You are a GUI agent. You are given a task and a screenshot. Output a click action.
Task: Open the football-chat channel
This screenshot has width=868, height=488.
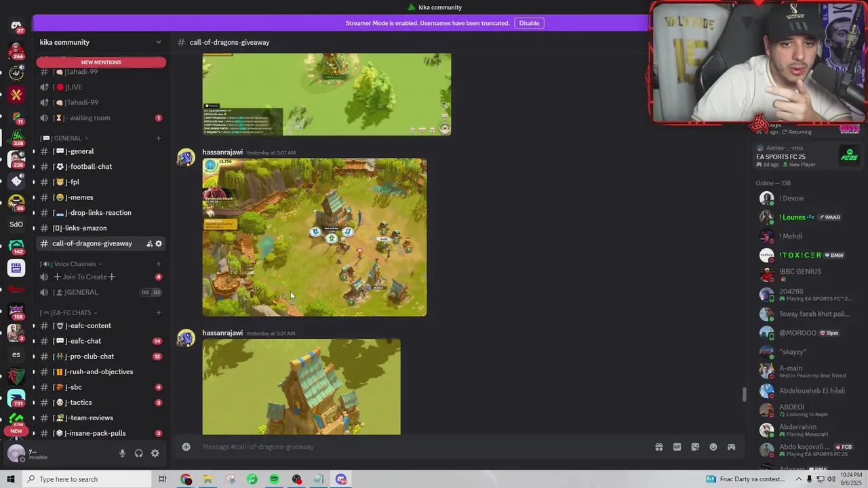[x=100, y=167]
